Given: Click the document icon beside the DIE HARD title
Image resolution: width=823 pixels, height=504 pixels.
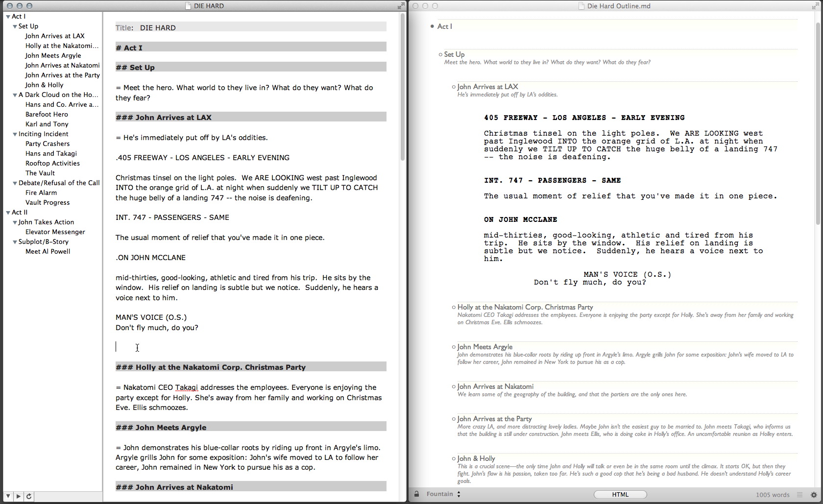Looking at the screenshot, I should coord(188,6).
